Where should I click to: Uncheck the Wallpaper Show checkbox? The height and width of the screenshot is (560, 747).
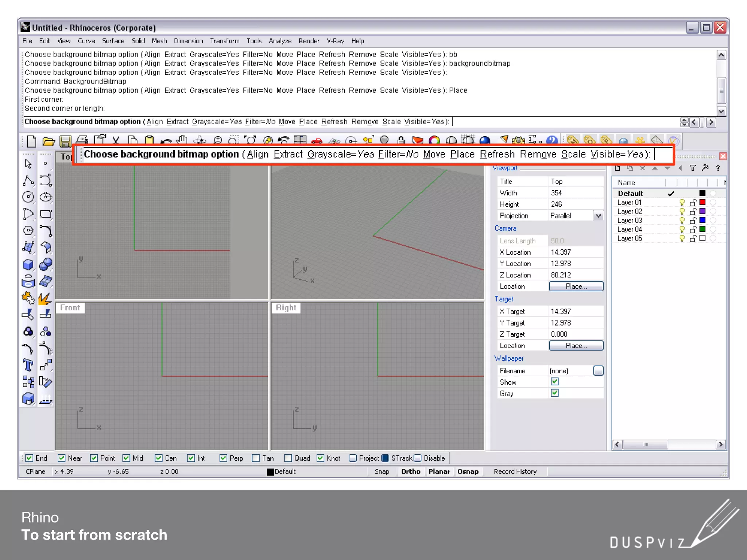(x=555, y=382)
